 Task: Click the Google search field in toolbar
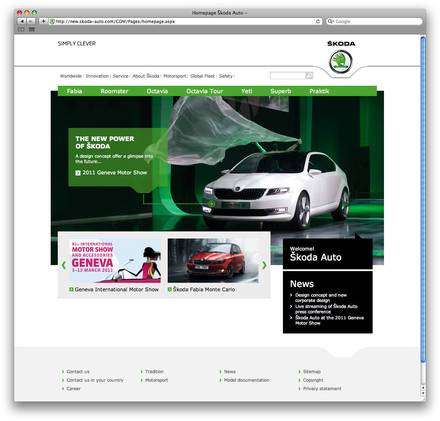click(x=374, y=21)
